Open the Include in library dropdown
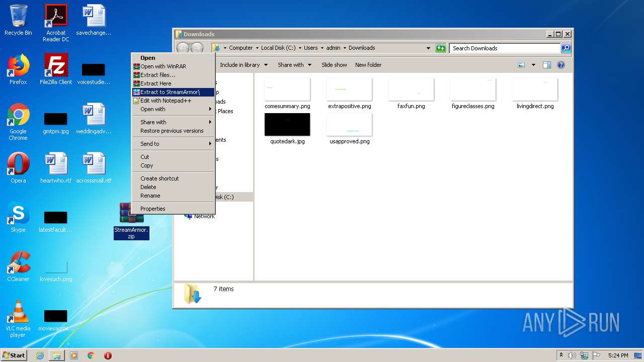 click(x=244, y=65)
